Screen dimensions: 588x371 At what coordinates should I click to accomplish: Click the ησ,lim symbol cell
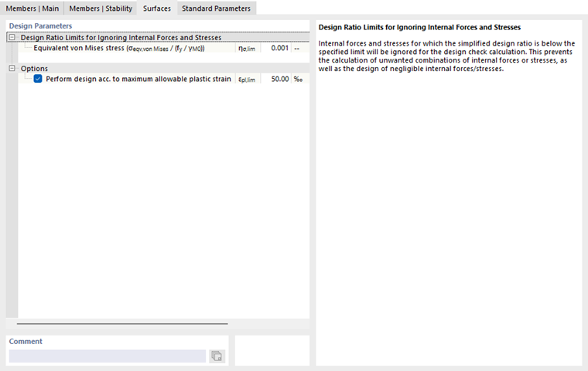pos(247,48)
